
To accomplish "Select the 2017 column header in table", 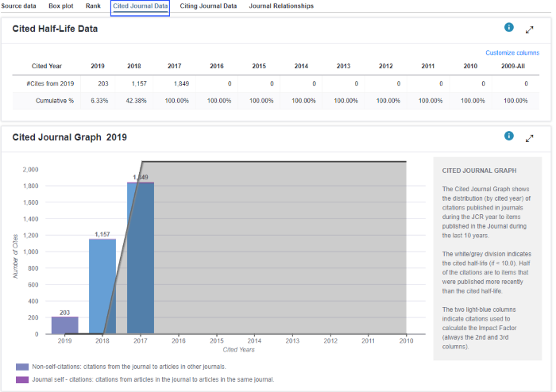I will coord(174,66).
